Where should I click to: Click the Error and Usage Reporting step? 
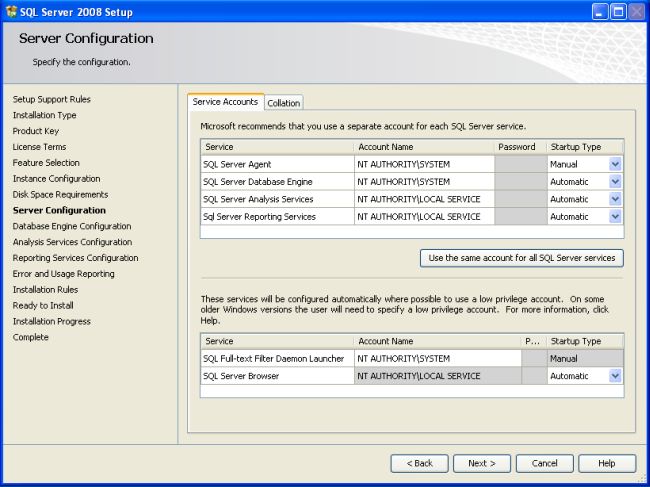coord(63,274)
